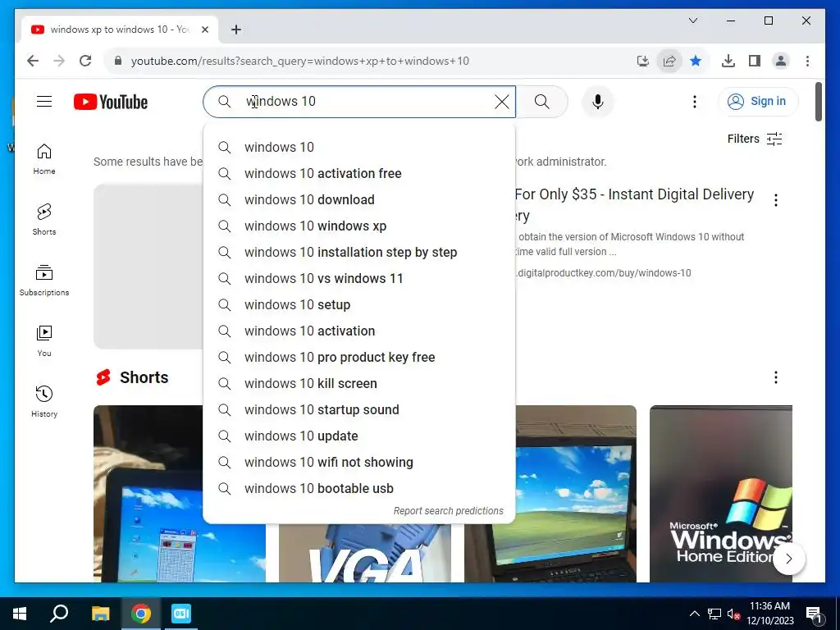Open the Windows Start menu
This screenshot has height=630, width=840.
pos(20,614)
